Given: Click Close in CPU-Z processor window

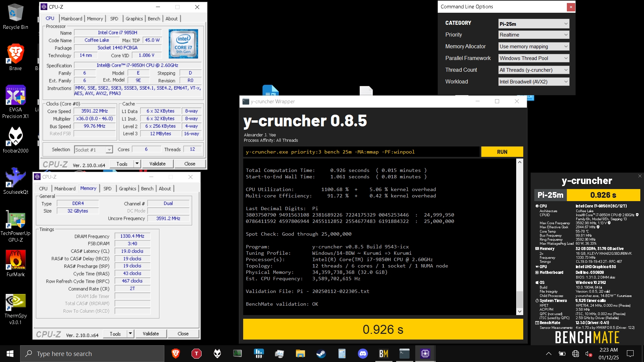Looking at the screenshot, I should tap(190, 164).
